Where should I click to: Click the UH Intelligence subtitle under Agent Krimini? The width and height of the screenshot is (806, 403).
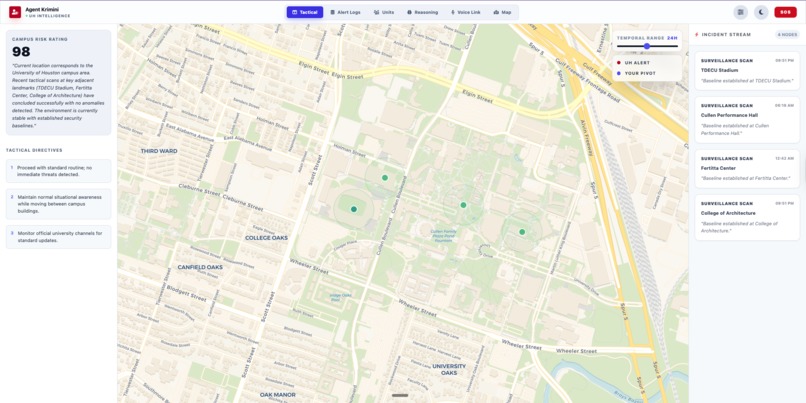click(49, 16)
